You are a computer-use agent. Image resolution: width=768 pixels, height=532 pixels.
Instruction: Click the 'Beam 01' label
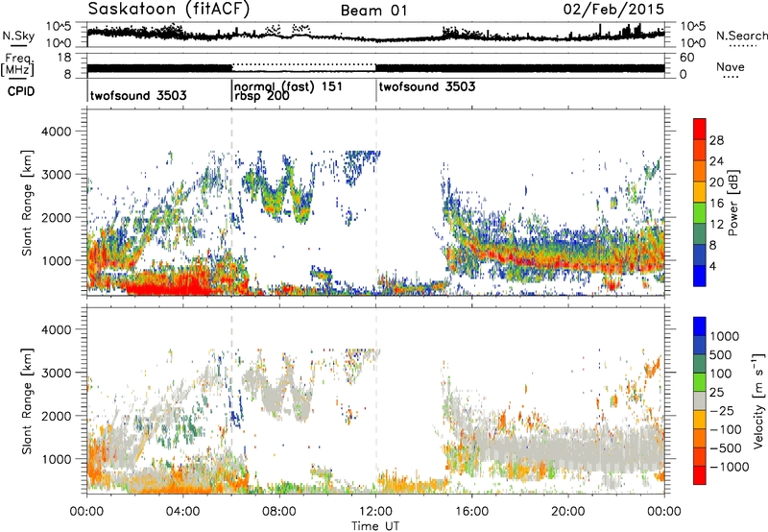pos(373,11)
